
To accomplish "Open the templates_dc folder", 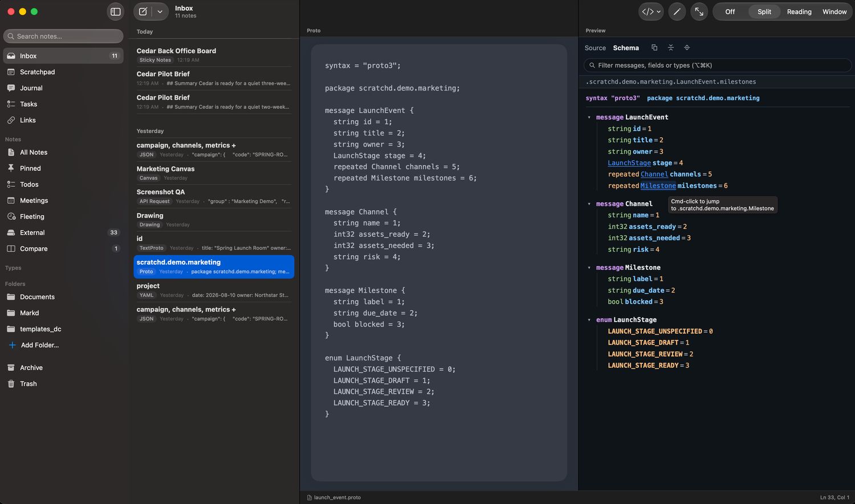I will pyautogui.click(x=63, y=329).
